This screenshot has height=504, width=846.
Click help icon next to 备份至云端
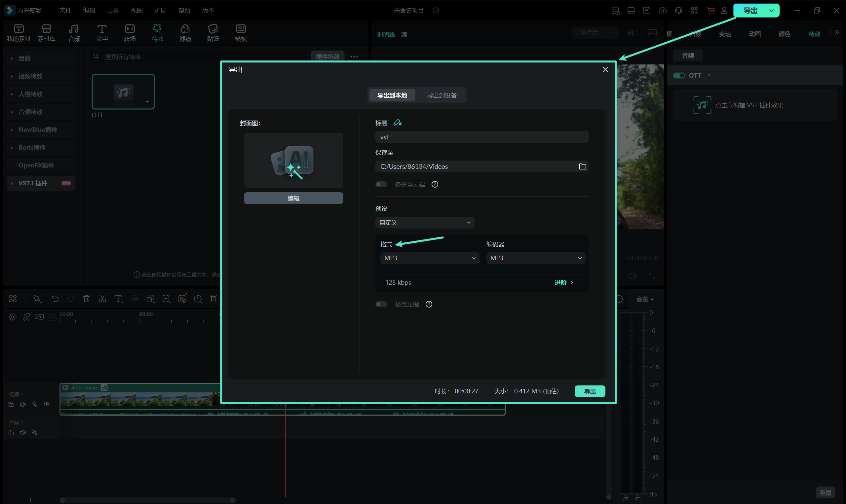435,184
